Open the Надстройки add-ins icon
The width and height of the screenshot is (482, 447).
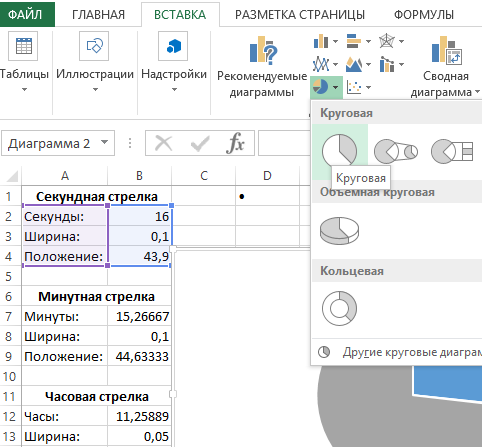click(173, 46)
